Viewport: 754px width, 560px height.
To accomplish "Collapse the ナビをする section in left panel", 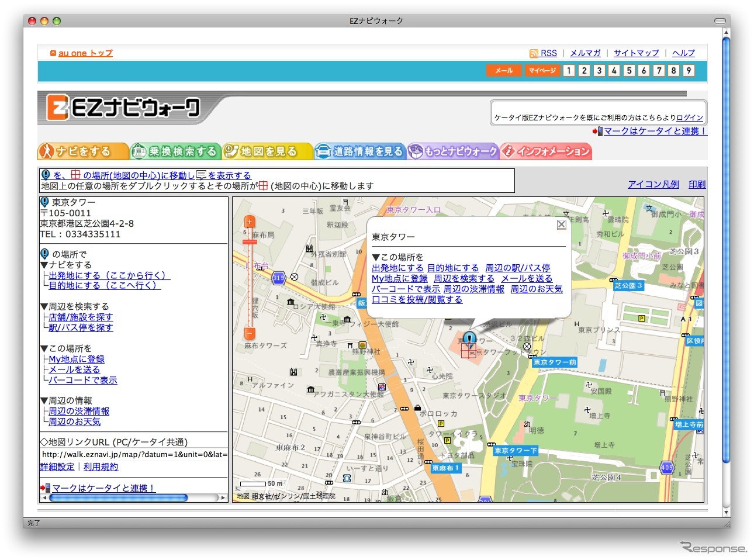I will pyautogui.click(x=44, y=265).
